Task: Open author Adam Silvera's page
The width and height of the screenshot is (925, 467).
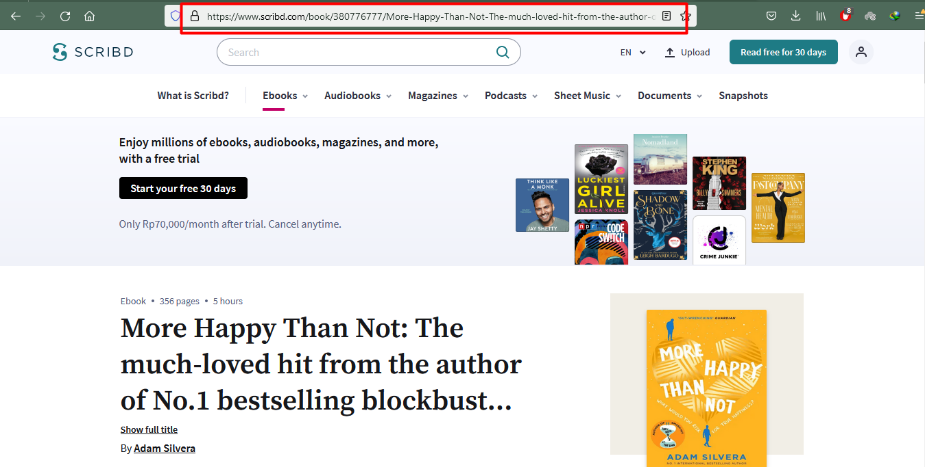Action: pyautogui.click(x=165, y=448)
